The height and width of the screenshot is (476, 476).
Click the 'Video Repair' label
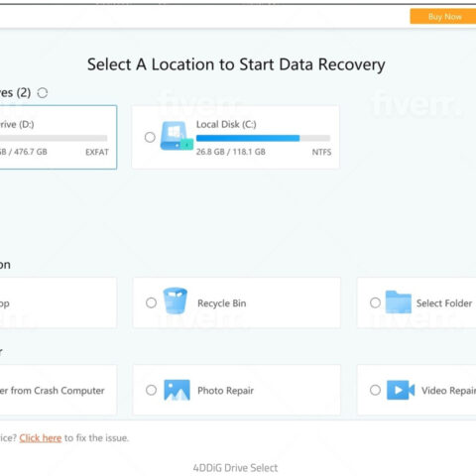click(448, 391)
